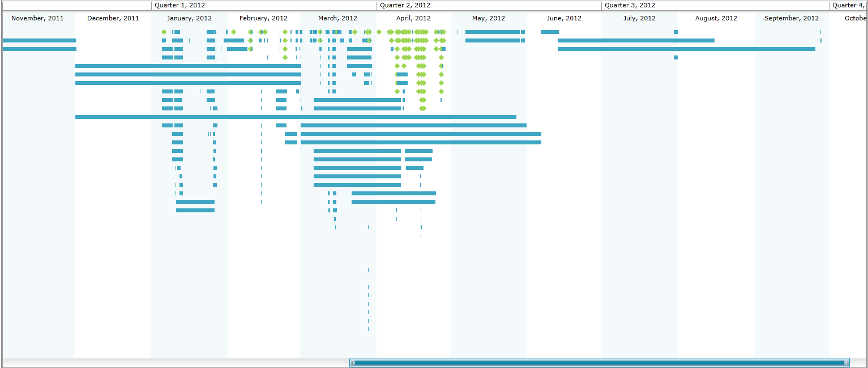Select the November, 2011 month header
The image size is (868, 368).
click(37, 18)
